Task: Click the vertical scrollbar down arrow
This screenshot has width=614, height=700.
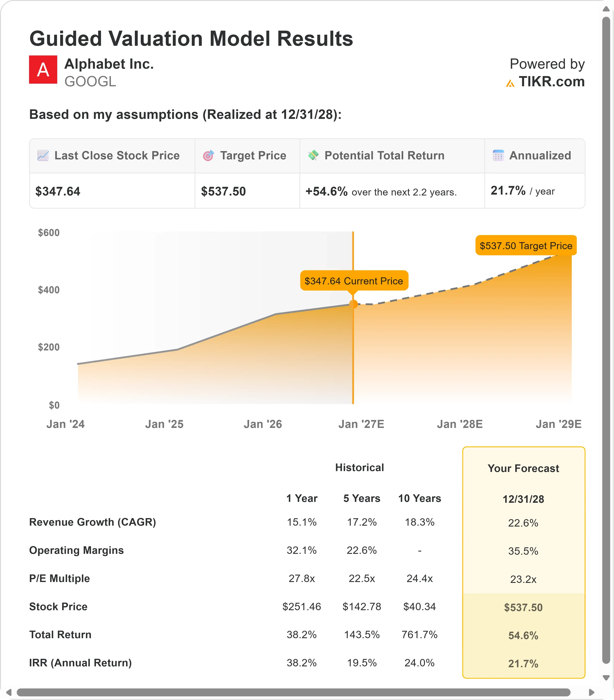Action: click(606, 678)
